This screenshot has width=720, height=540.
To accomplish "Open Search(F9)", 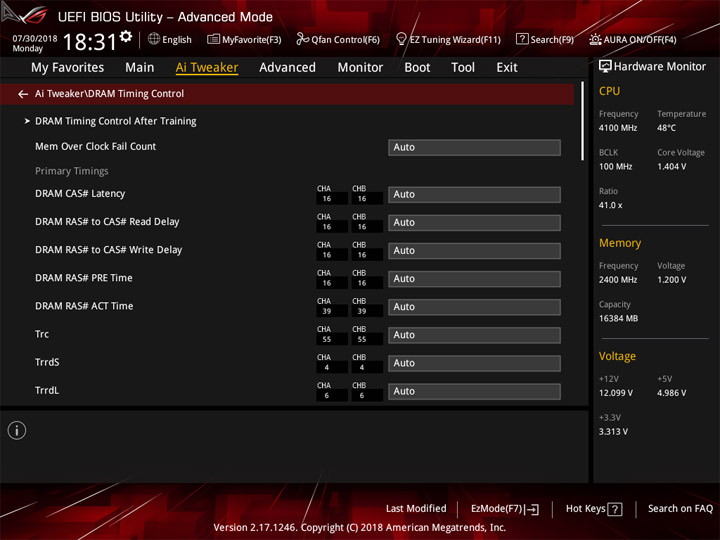I will 545,39.
